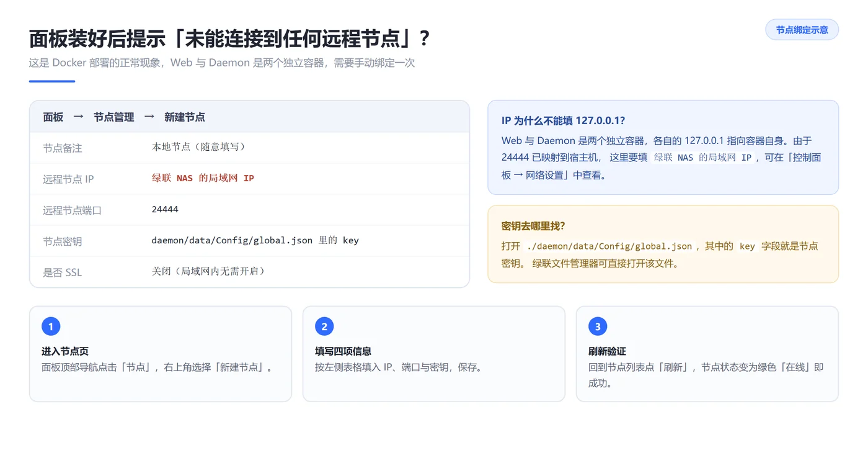The width and height of the screenshot is (868, 463).
Task: Click the 24444 port value in the table
Action: coord(165,209)
